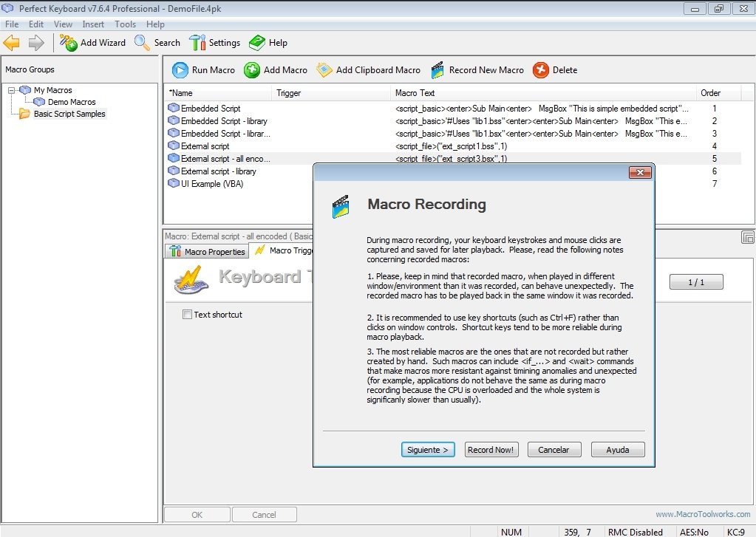Sort macros by the Order column
Viewport: 756px width, 537px height.
pyautogui.click(x=719, y=93)
